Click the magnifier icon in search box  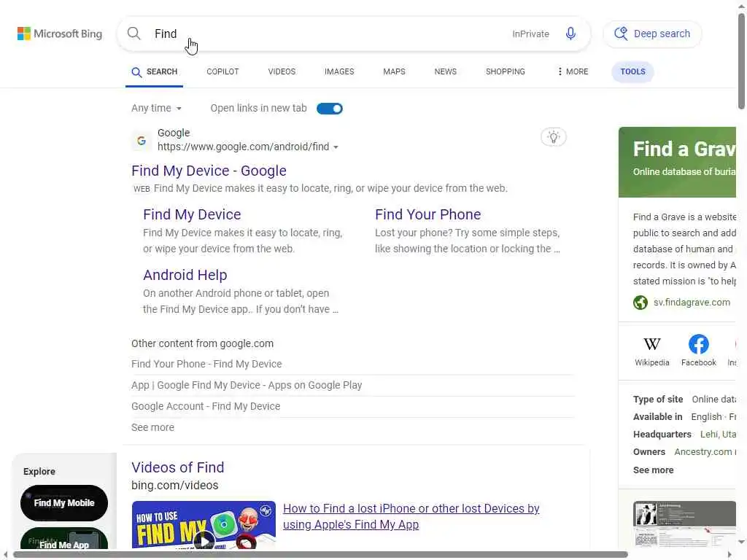tap(134, 34)
